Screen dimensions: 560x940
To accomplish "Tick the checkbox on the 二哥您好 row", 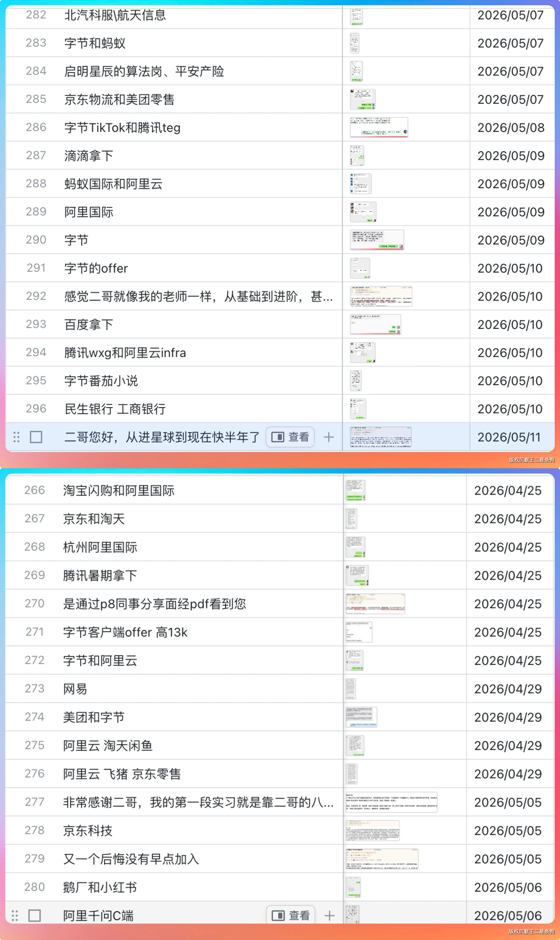I will pyautogui.click(x=36, y=437).
